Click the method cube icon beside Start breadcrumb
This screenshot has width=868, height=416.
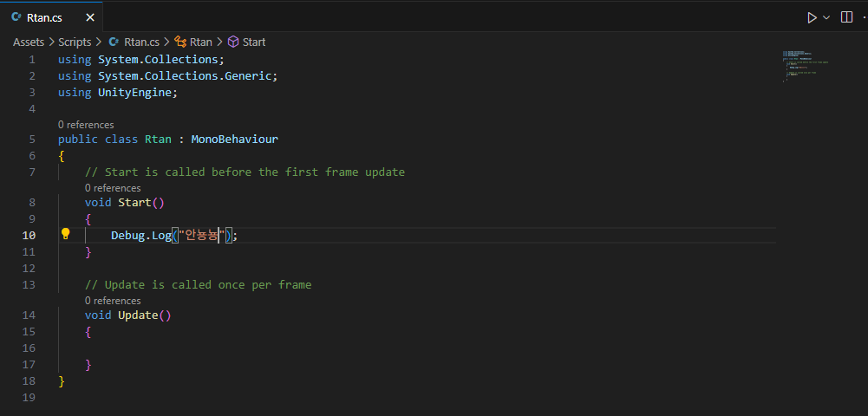click(x=233, y=42)
